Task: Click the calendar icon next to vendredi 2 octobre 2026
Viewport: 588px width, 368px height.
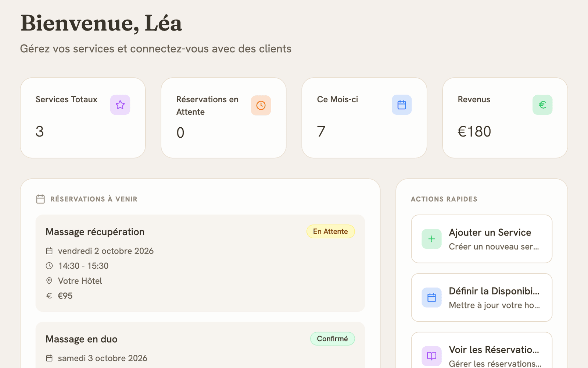Action: point(49,251)
